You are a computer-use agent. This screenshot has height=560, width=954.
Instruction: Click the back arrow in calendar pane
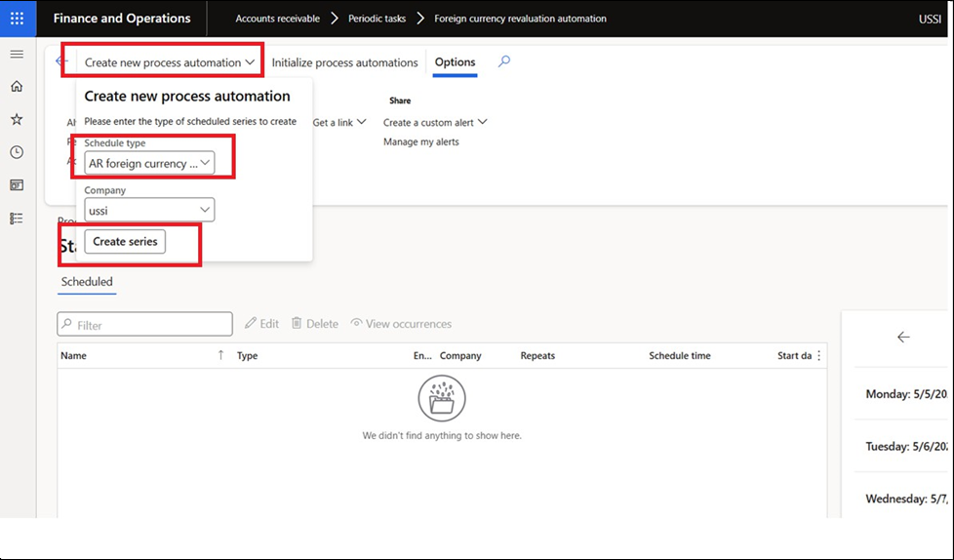click(x=903, y=337)
